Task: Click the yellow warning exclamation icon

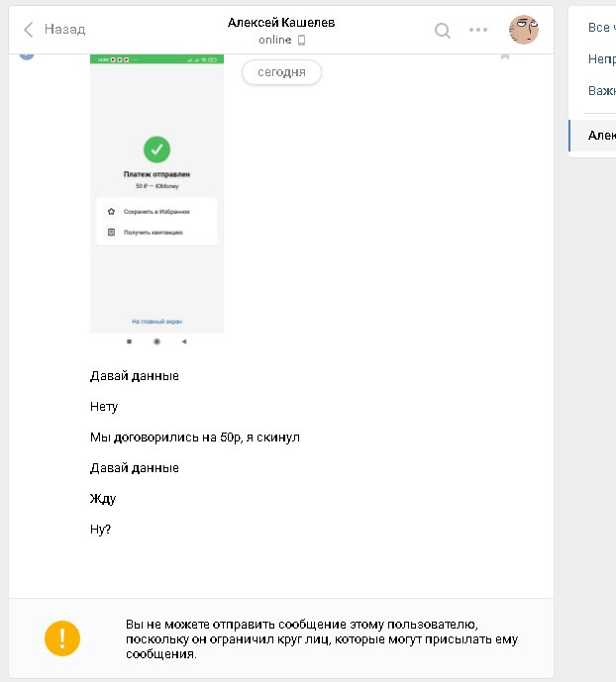Action: 61,637
